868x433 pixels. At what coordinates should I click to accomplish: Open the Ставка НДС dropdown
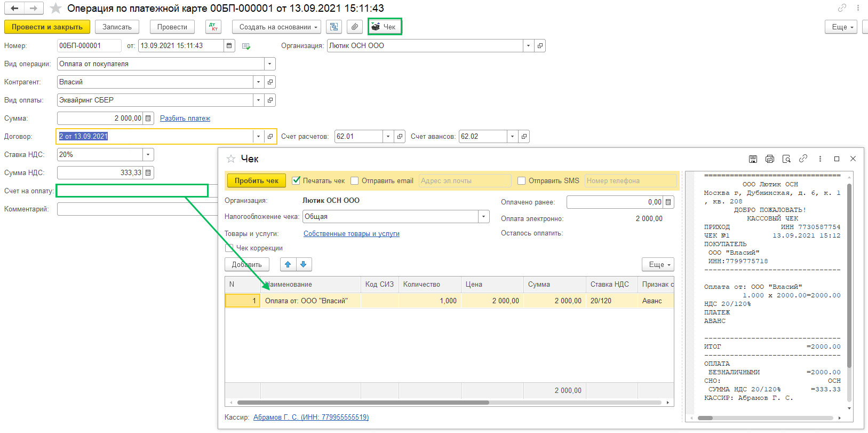coord(148,155)
